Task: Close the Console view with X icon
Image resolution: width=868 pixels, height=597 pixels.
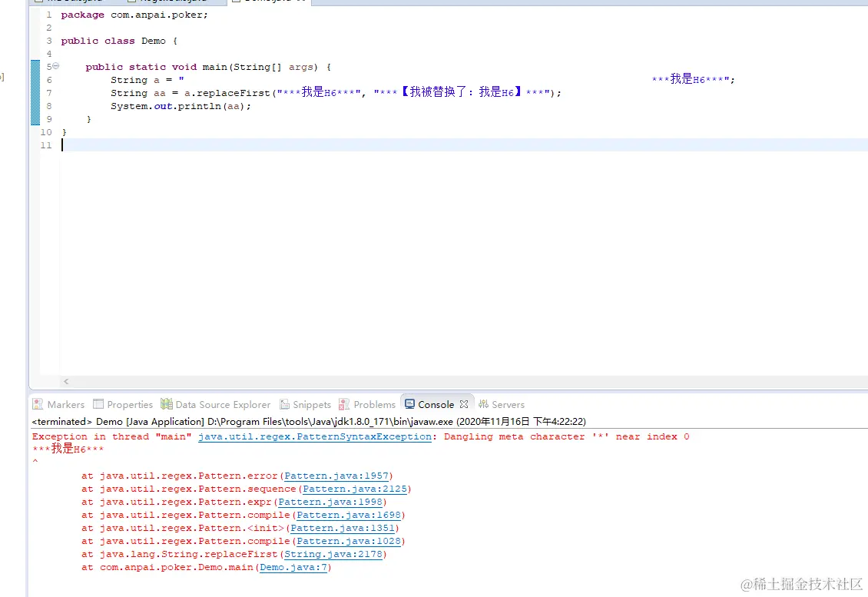Action: click(x=464, y=404)
